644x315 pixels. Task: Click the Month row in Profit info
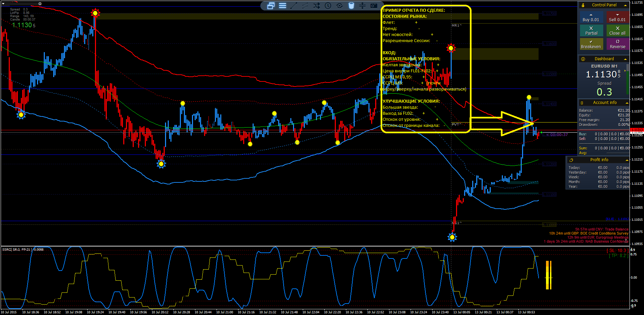pyautogui.click(x=599, y=182)
